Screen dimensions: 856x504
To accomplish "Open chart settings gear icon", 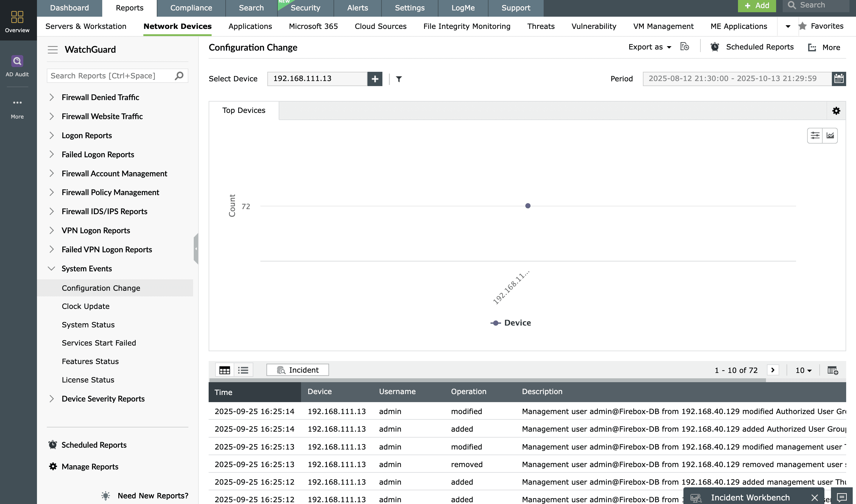I will click(836, 111).
